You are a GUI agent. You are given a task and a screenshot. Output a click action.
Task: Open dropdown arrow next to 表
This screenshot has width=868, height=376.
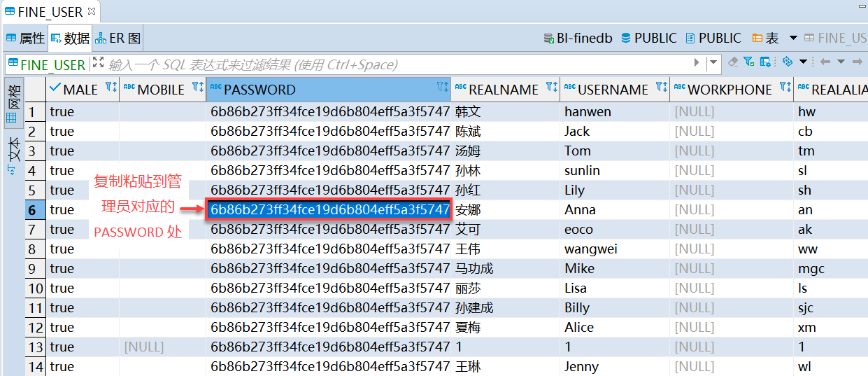[x=793, y=39]
